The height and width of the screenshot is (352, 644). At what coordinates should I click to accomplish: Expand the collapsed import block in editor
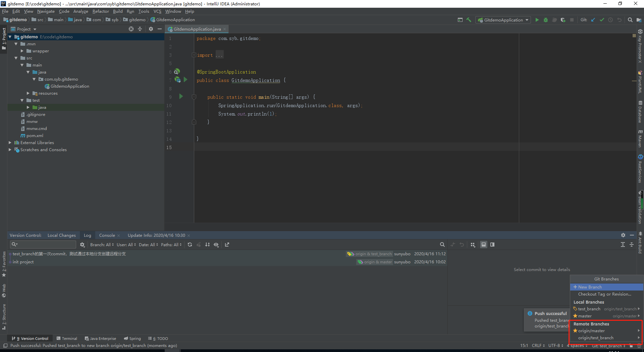pos(194,55)
